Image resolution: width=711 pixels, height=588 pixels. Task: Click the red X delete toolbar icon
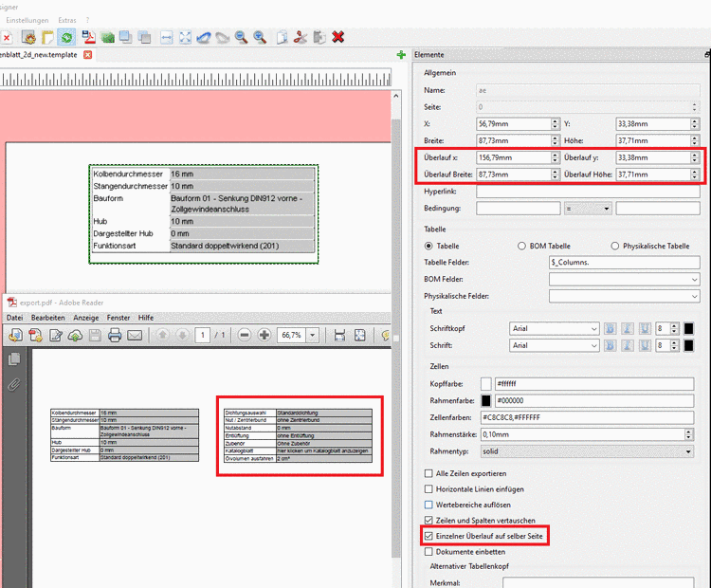337,37
